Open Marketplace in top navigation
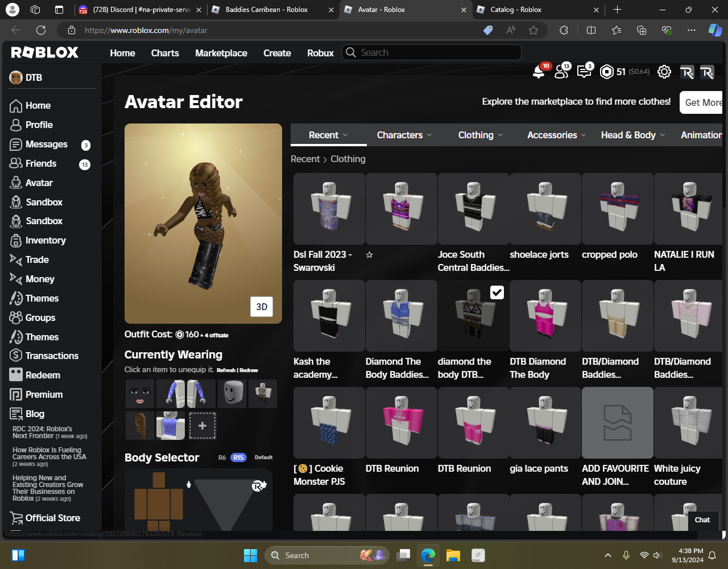The image size is (728, 569). (x=221, y=53)
